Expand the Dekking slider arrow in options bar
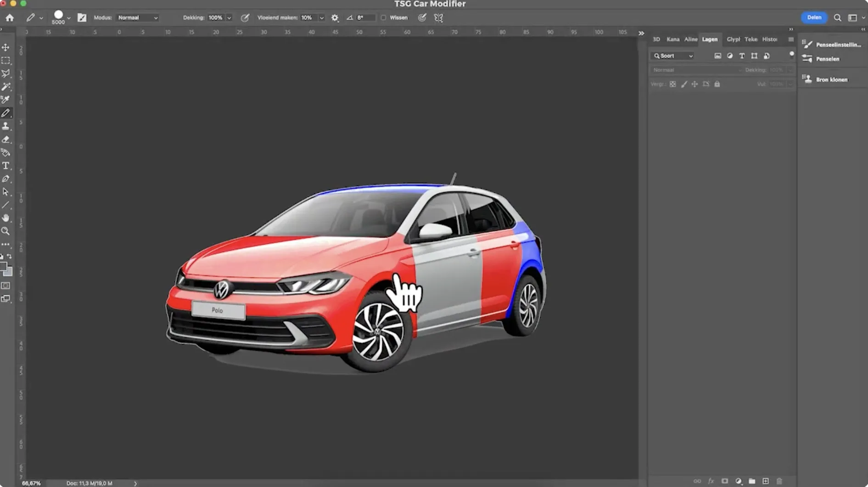This screenshot has height=487, width=868. [x=229, y=18]
